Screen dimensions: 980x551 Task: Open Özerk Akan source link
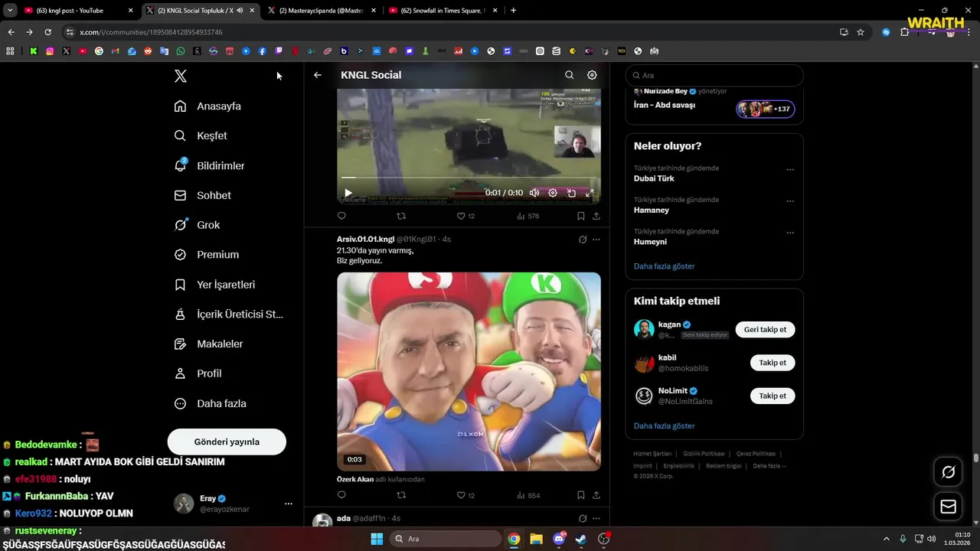[x=355, y=479]
